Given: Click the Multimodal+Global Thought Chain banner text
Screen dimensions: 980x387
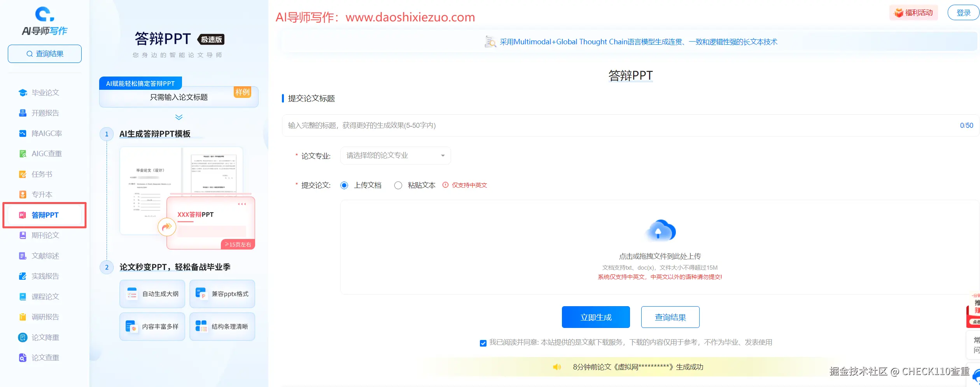Looking at the screenshot, I should coord(638,42).
